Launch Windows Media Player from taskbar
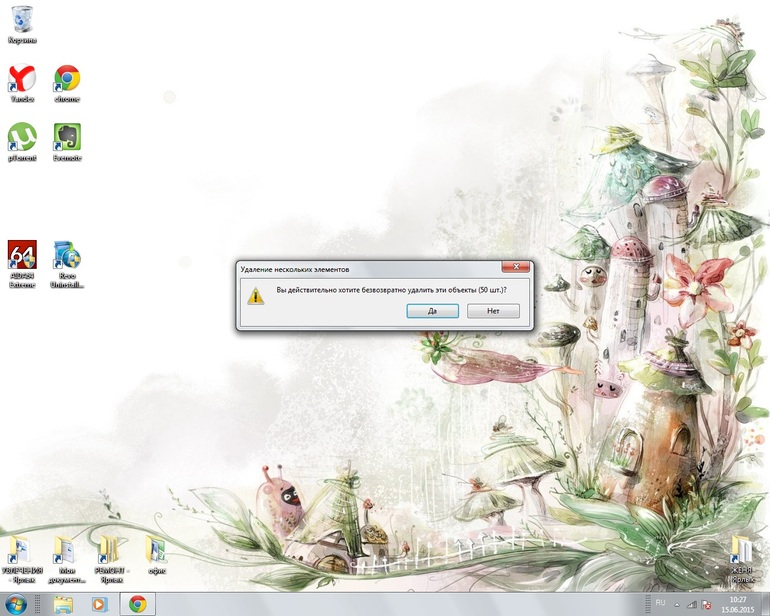Screen dimensions: 770x616 point(99,604)
